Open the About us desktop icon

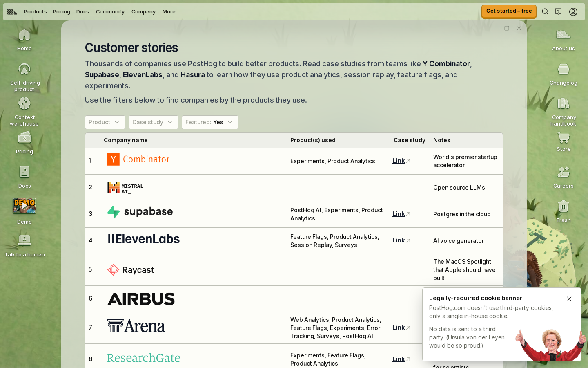coord(563,40)
